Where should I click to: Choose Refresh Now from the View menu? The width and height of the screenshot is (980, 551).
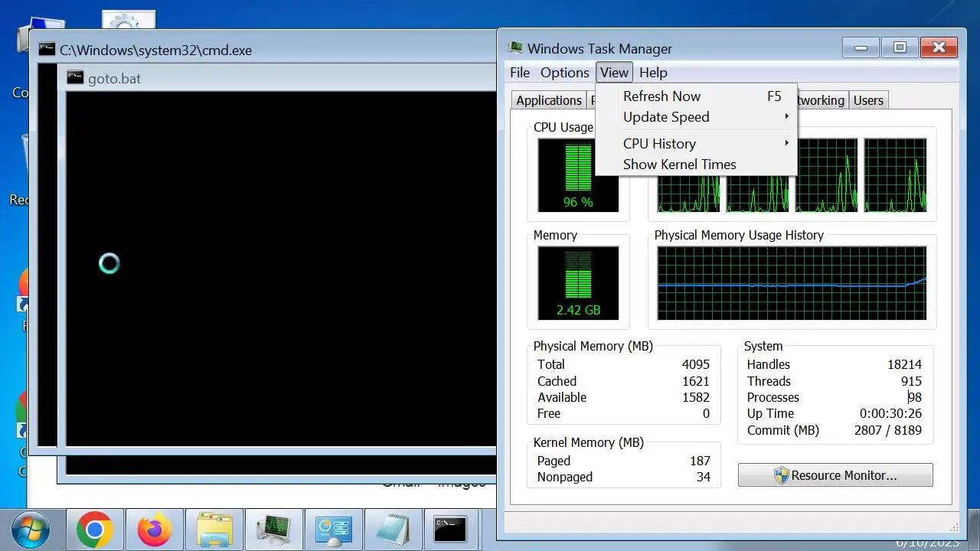coord(697,96)
